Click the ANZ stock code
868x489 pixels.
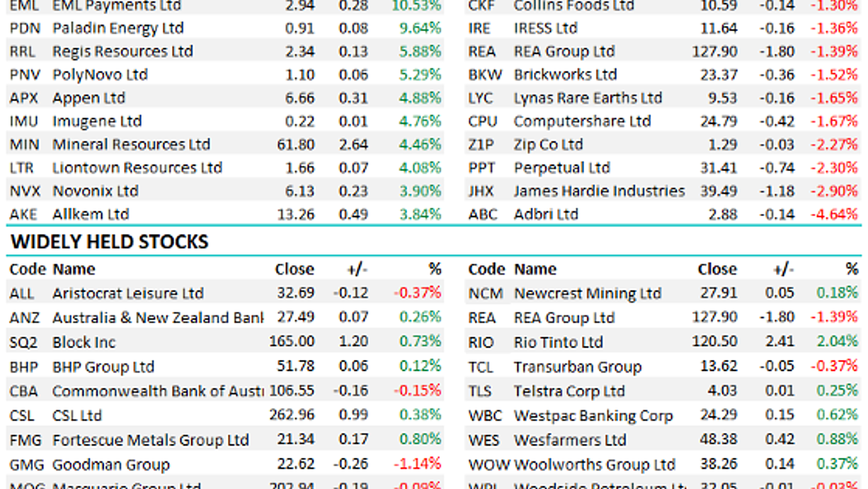(x=25, y=317)
